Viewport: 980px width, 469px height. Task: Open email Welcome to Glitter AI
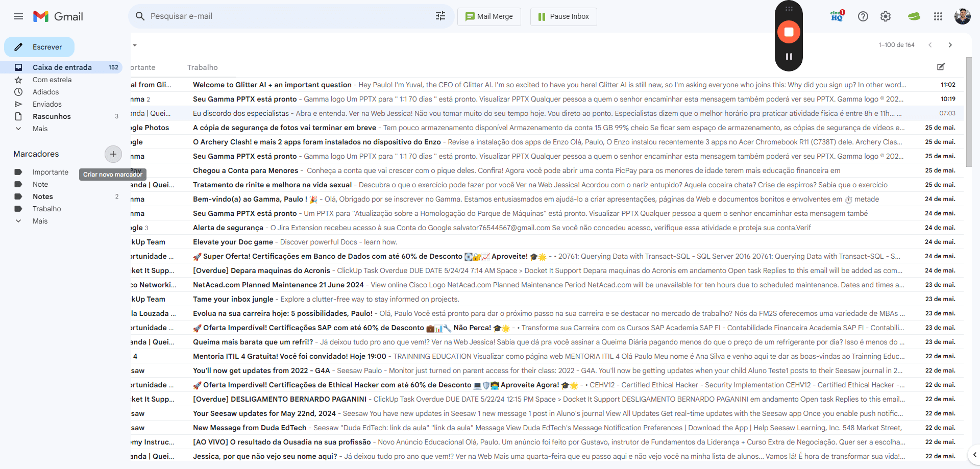(547, 85)
